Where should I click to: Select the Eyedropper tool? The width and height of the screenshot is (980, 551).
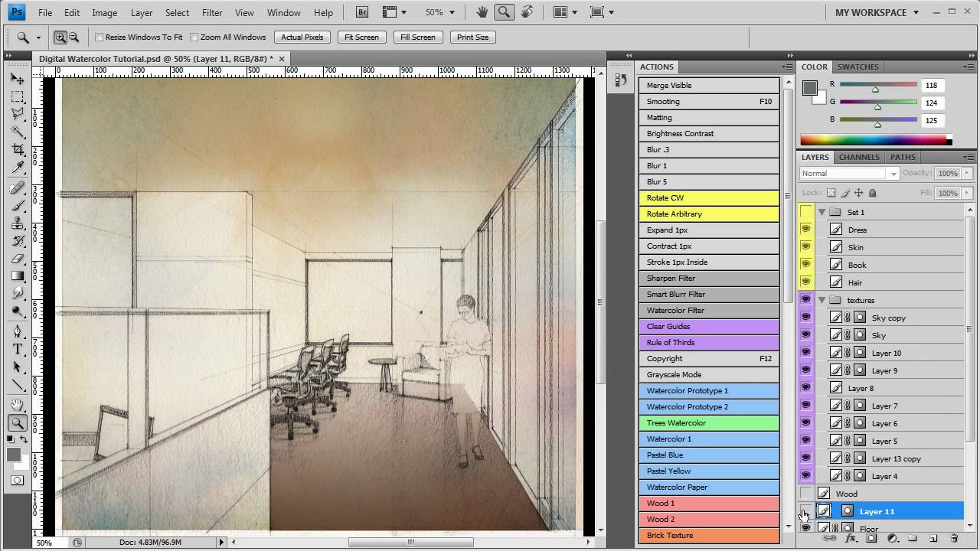click(x=18, y=168)
